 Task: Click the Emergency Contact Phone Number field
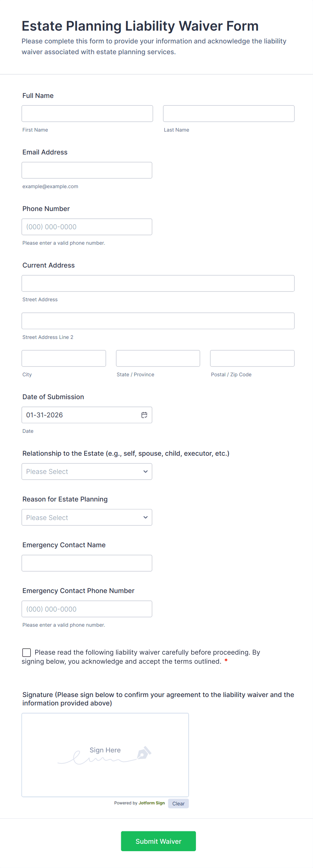tap(86, 609)
